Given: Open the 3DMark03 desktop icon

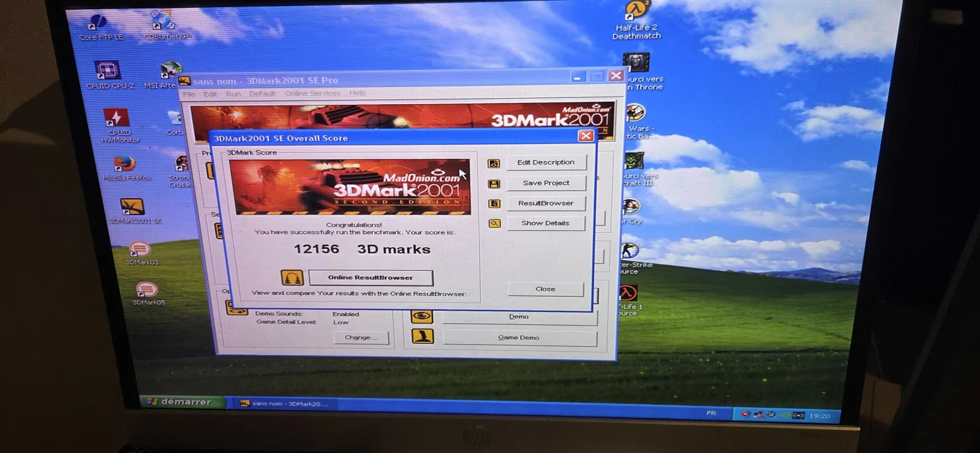Looking at the screenshot, I should click(140, 249).
